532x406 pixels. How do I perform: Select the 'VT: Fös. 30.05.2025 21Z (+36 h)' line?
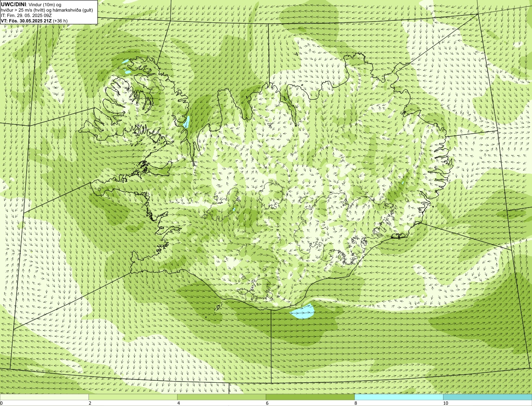(x=34, y=20)
